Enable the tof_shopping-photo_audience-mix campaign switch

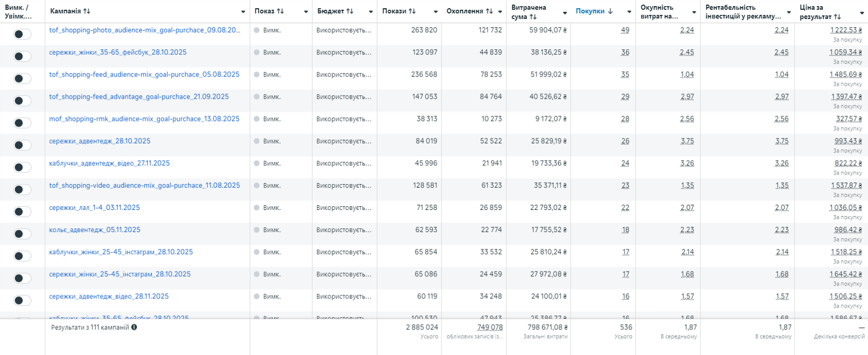[22, 34]
